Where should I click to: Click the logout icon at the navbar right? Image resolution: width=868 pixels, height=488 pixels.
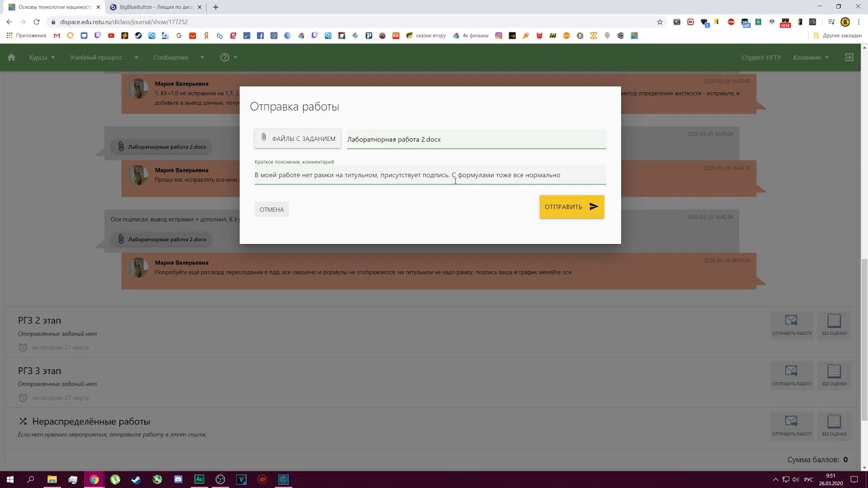(848, 58)
